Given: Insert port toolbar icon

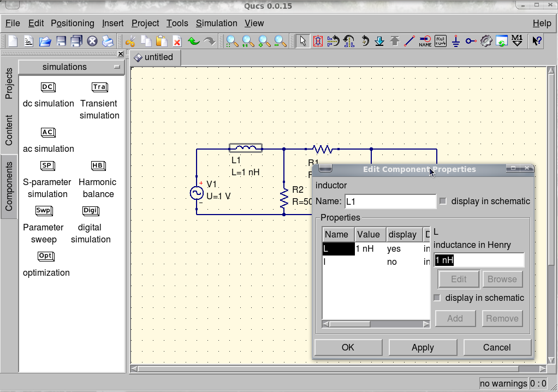Looking at the screenshot, I should [x=471, y=41].
